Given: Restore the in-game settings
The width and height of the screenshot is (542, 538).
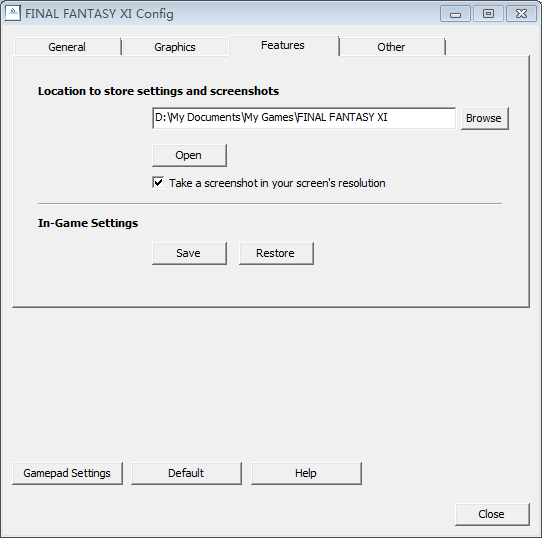Looking at the screenshot, I should [x=276, y=253].
